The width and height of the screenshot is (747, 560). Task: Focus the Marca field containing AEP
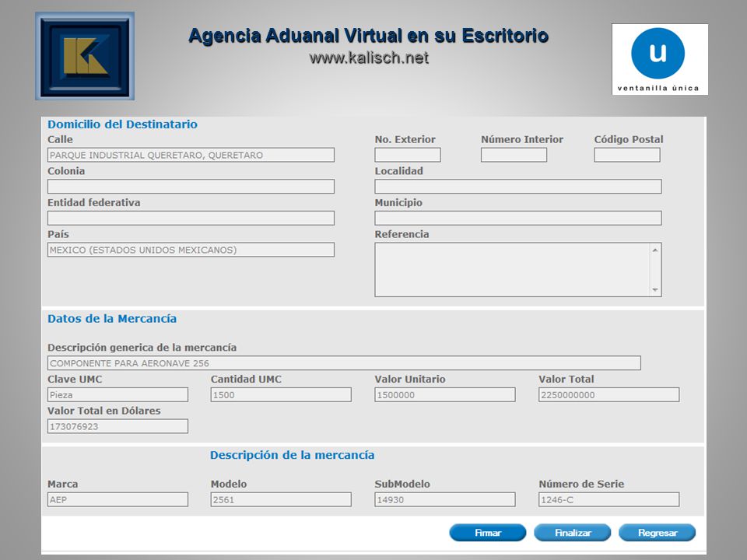tap(117, 499)
